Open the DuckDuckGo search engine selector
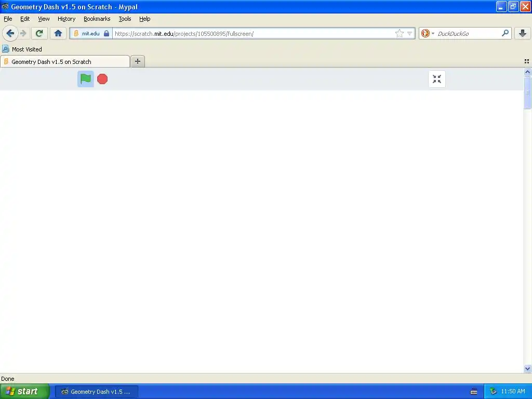This screenshot has height=399, width=532. [x=428, y=33]
